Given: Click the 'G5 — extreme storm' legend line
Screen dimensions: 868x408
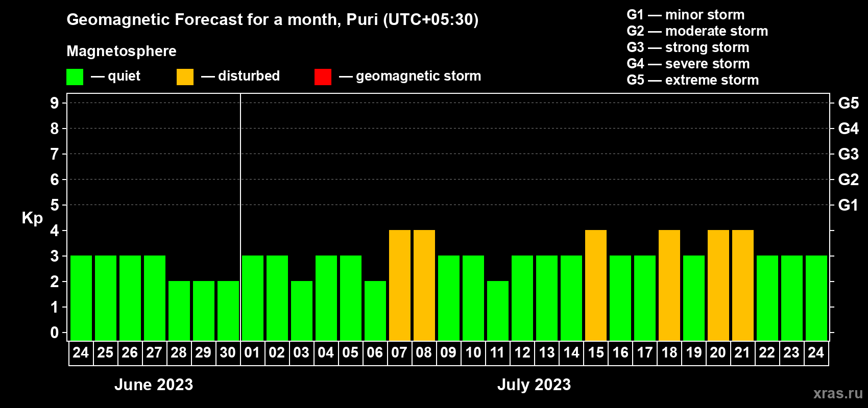Looking at the screenshot, I should pos(693,80).
